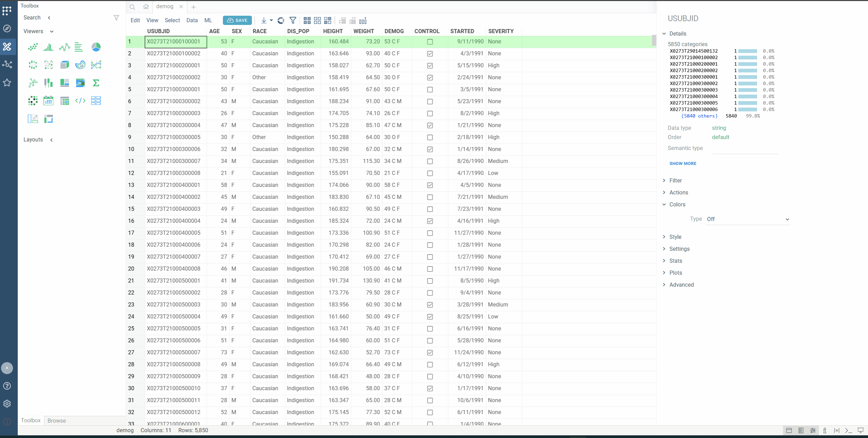Click the table filter funnel icon
868x438 pixels.
click(293, 20)
